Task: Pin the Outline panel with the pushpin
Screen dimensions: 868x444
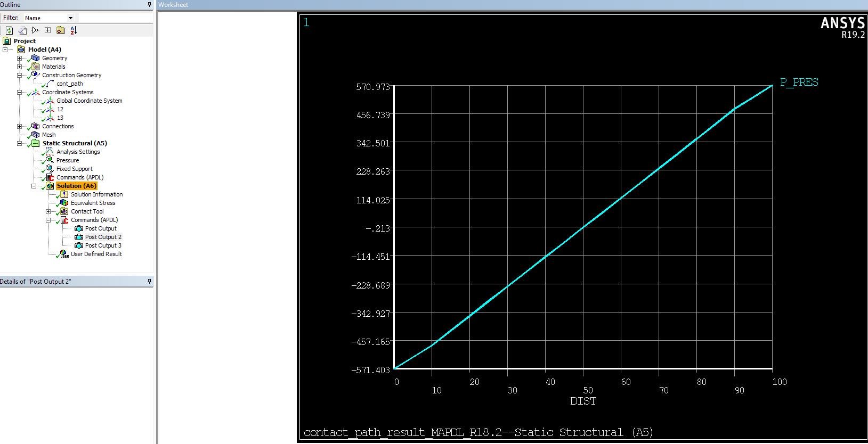Action: [149, 4]
